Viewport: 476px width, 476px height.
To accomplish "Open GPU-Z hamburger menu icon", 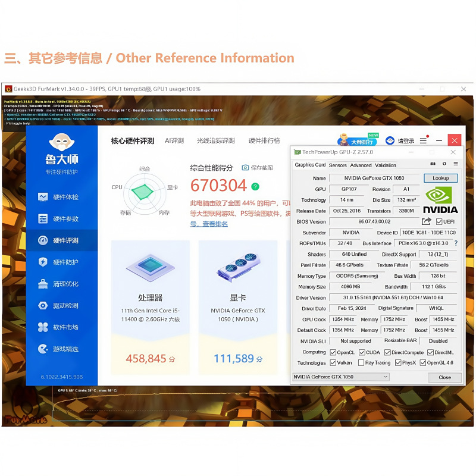I will [x=456, y=164].
